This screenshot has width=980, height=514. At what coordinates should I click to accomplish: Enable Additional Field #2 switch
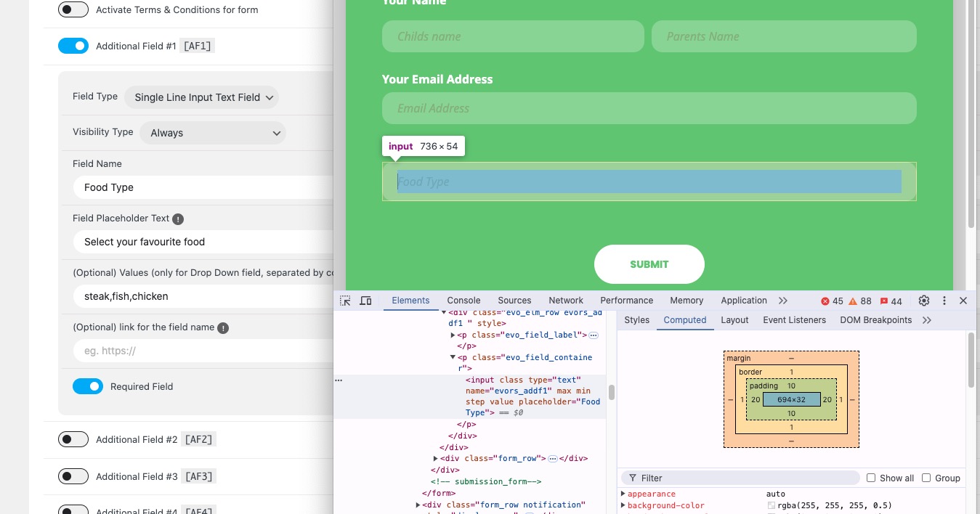click(x=73, y=439)
